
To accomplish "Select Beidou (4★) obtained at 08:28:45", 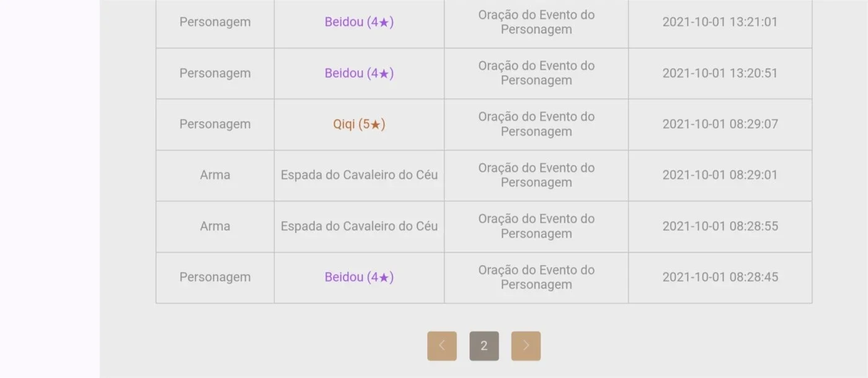I will click(x=359, y=277).
